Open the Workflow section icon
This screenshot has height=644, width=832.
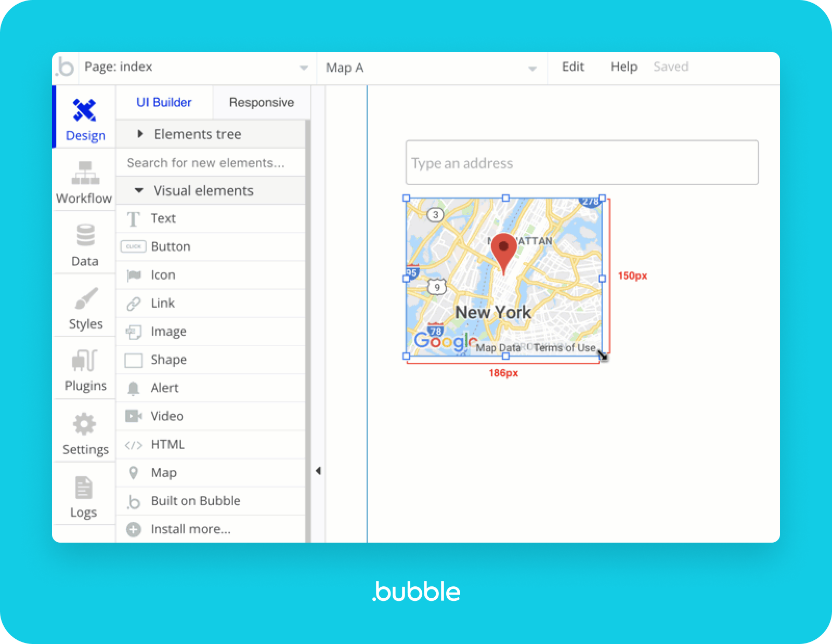(x=85, y=173)
